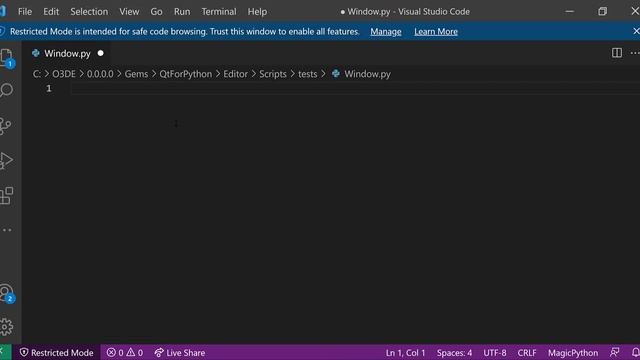Open the Edit menu
Screen dimensions: 640x360
click(x=51, y=11)
